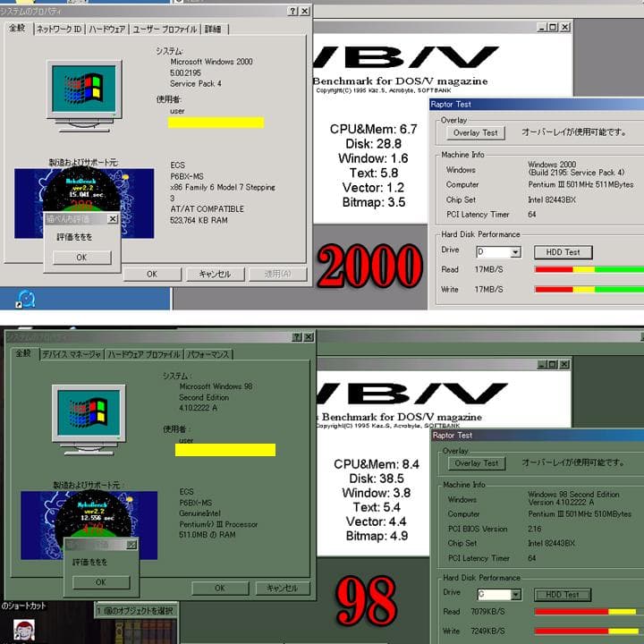Screen dimensions: 644x644
Task: Click the help ? button of 98 properties dialog
Action: [297, 337]
